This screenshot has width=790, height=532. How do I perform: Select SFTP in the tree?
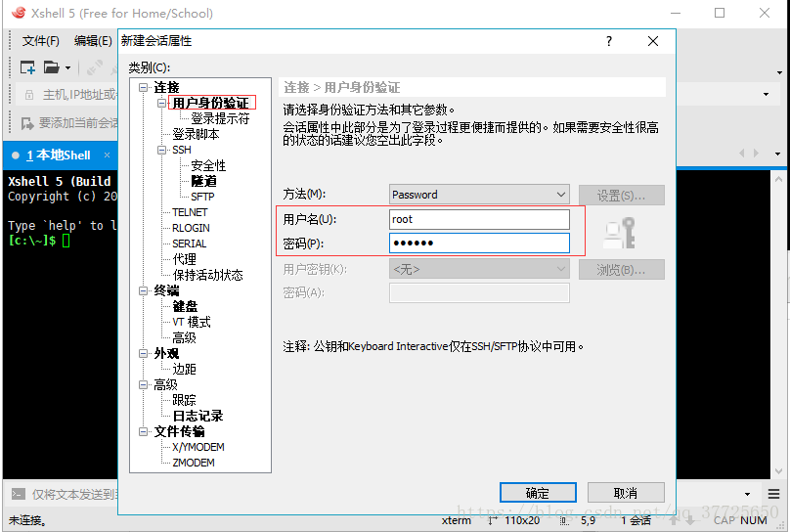[x=202, y=197]
